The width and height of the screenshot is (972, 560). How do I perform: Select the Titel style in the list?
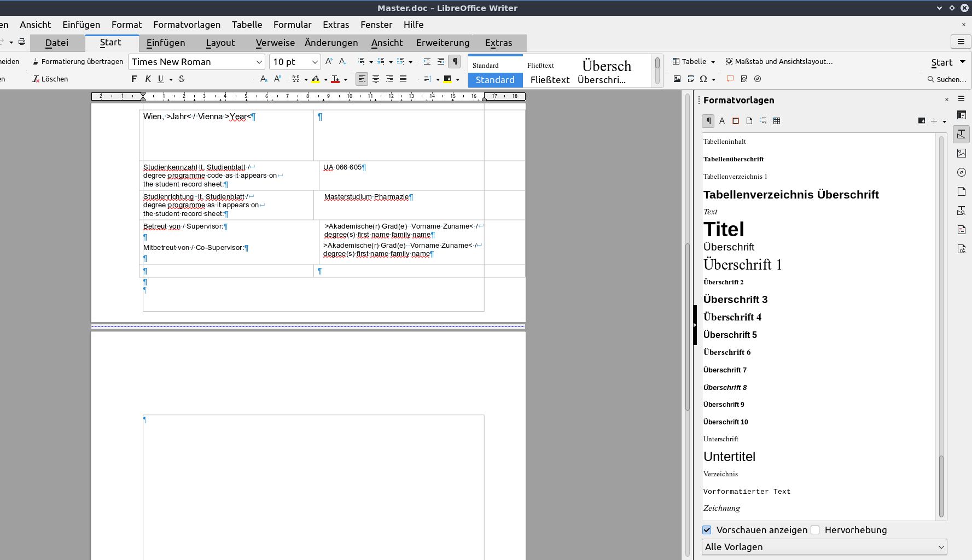pos(724,229)
